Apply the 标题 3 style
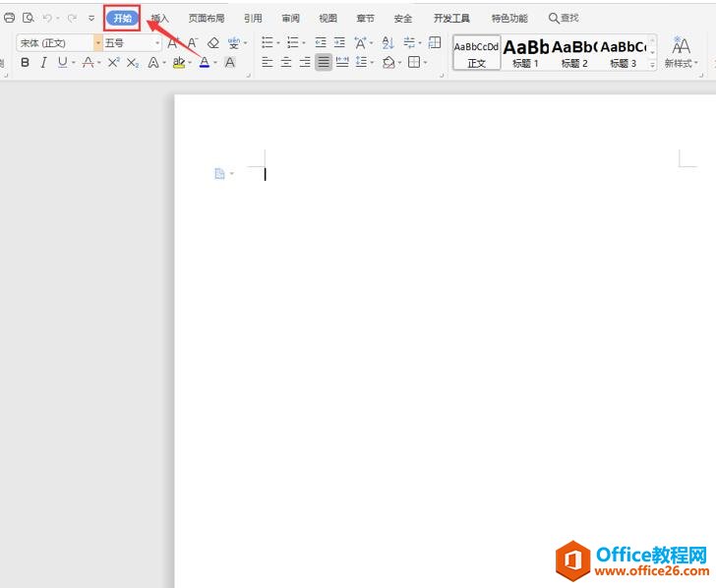 coord(624,52)
